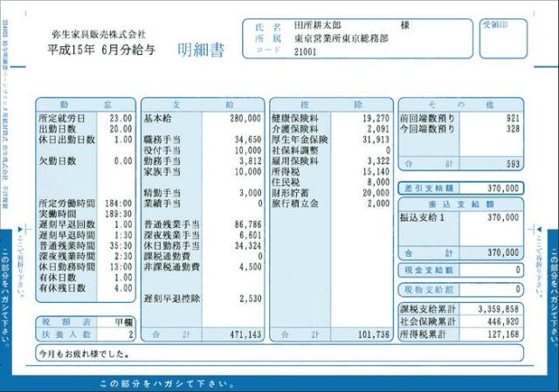The height and width of the screenshot is (392, 559).
Task: Click 住民税 amount 8,000
Action: (x=378, y=182)
